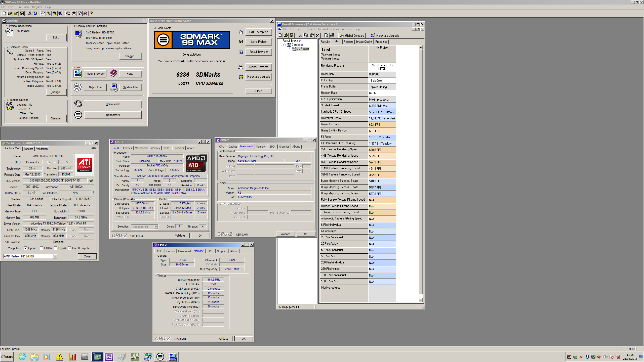The width and height of the screenshot is (644, 362).
Task: Collapse the Database1 tree node
Action: [x=285, y=45]
